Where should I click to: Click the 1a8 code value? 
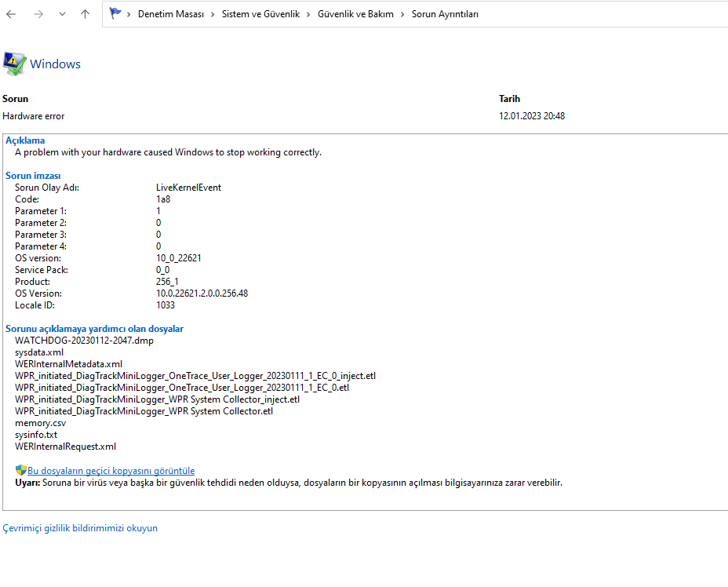pyautogui.click(x=163, y=199)
